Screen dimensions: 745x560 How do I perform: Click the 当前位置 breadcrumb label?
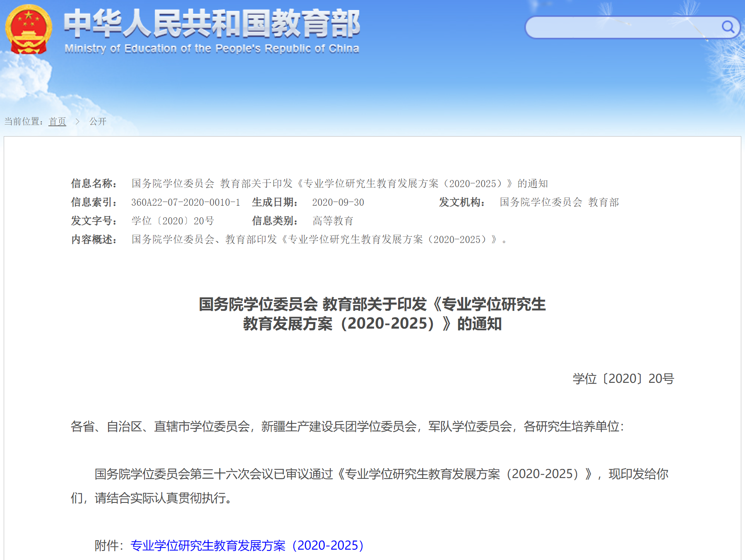(x=24, y=121)
